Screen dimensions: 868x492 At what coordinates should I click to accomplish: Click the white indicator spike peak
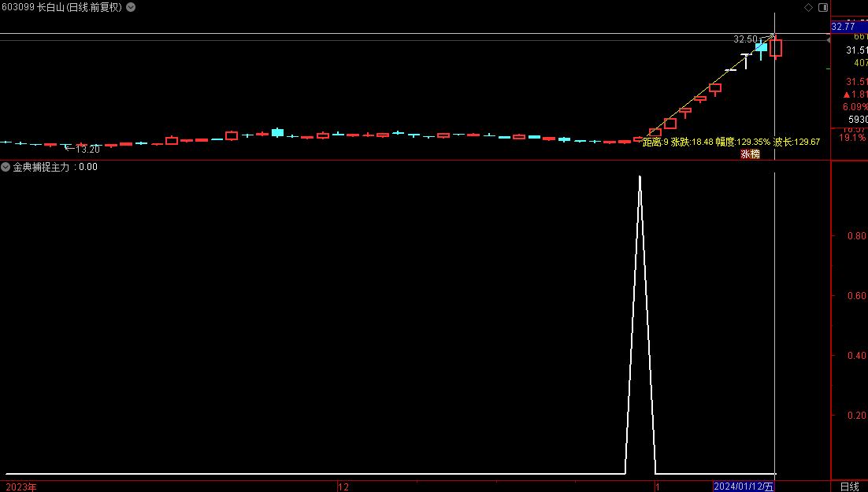640,178
